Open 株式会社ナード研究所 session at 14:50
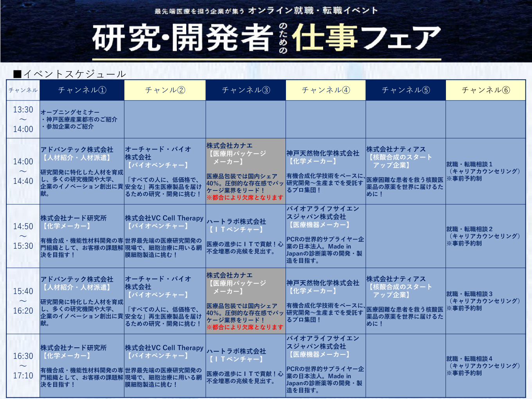The width and height of the screenshot is (532, 399). [82, 236]
